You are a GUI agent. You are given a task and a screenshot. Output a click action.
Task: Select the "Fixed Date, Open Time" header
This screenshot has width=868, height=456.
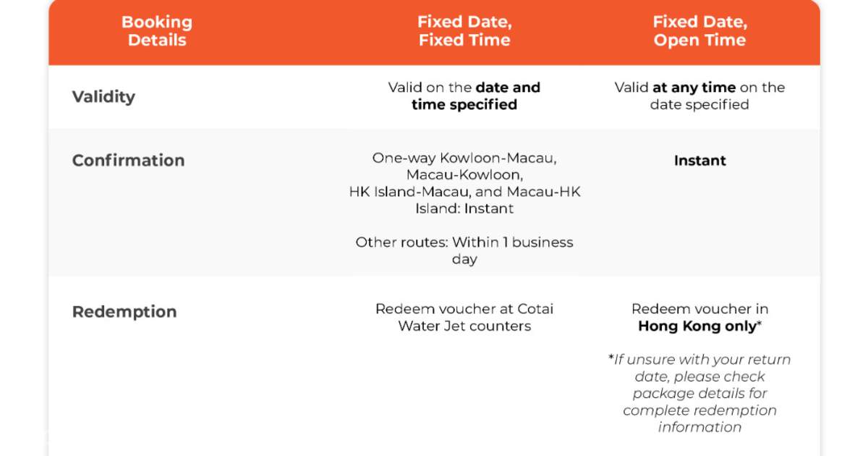699,31
